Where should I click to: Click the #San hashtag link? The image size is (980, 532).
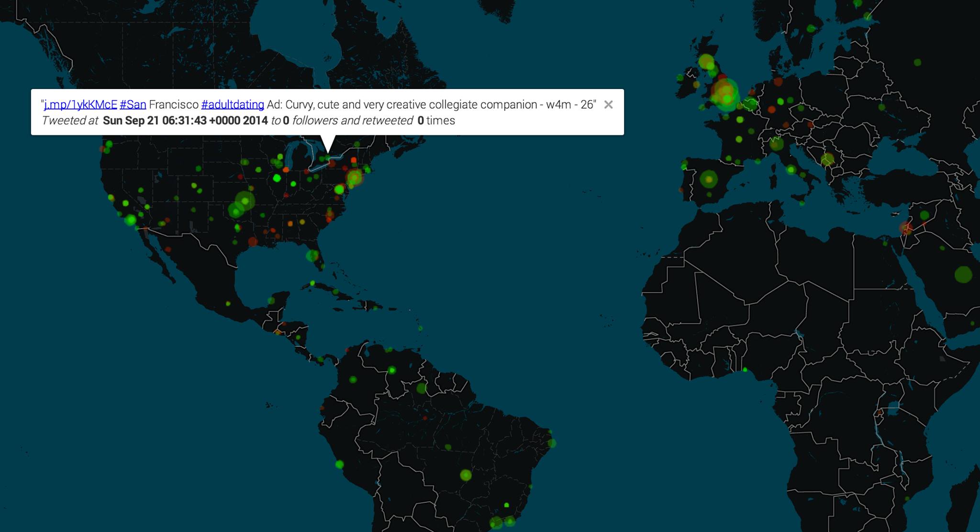(133, 105)
